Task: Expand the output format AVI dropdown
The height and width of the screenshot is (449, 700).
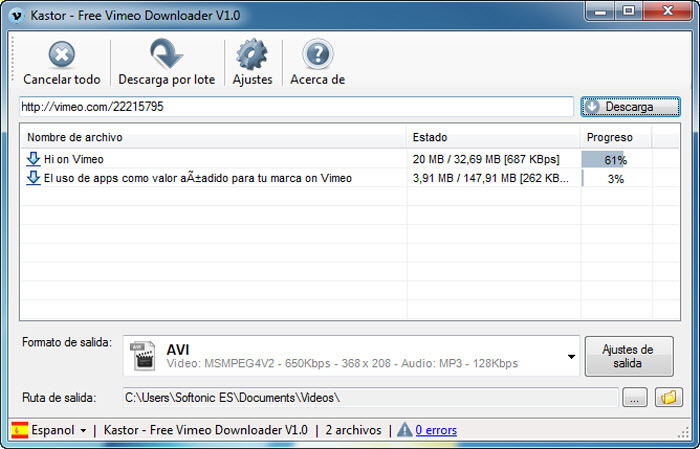Action: coord(571,357)
